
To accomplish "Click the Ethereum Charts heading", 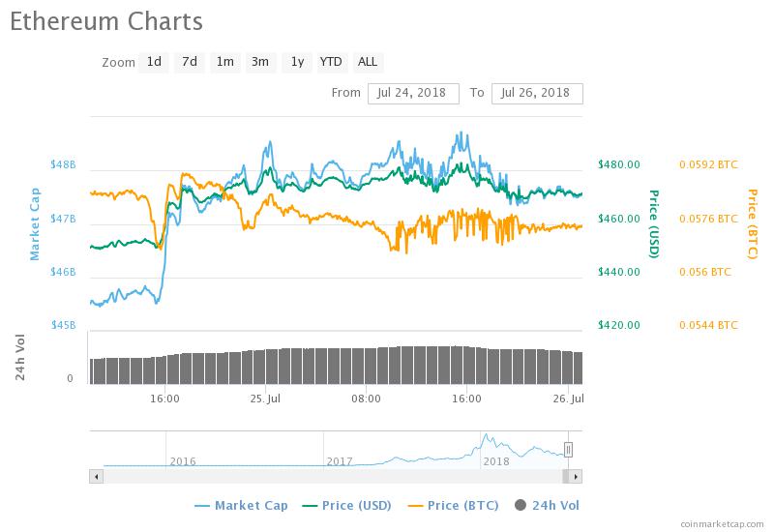I will pos(106,21).
